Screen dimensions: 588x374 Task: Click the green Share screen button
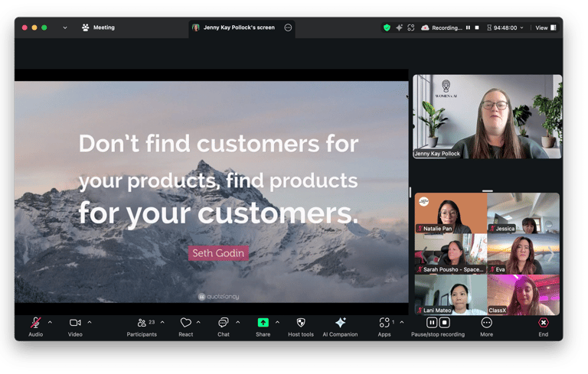pos(263,323)
